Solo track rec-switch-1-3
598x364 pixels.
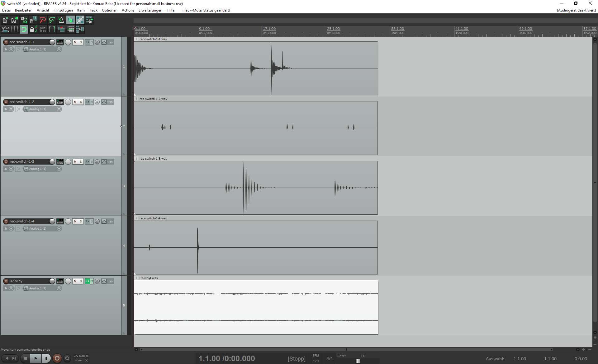(81, 162)
